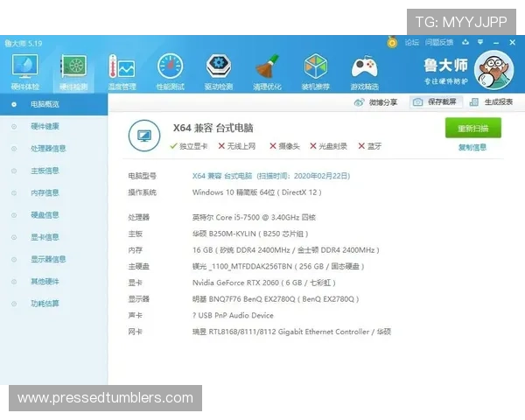Click the 复制信息 link
This screenshot has height=420, width=525.
[472, 147]
